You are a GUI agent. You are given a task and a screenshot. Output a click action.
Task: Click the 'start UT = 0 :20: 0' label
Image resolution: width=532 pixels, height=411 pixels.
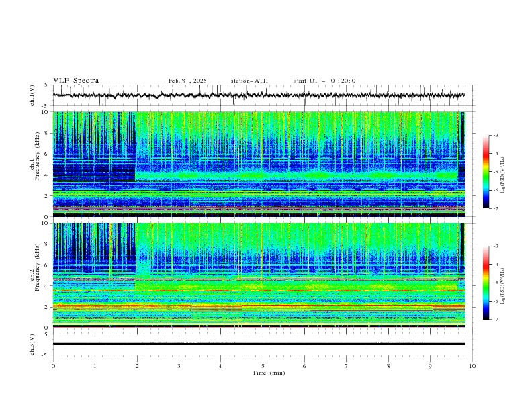pos(324,81)
